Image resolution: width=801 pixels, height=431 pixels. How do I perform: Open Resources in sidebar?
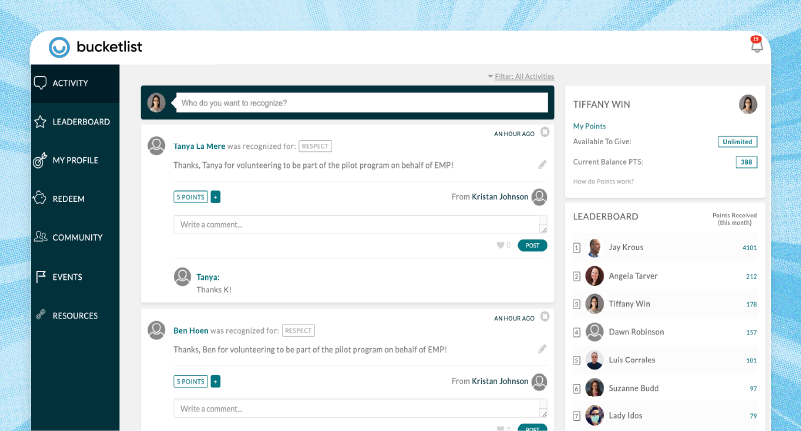click(x=75, y=316)
